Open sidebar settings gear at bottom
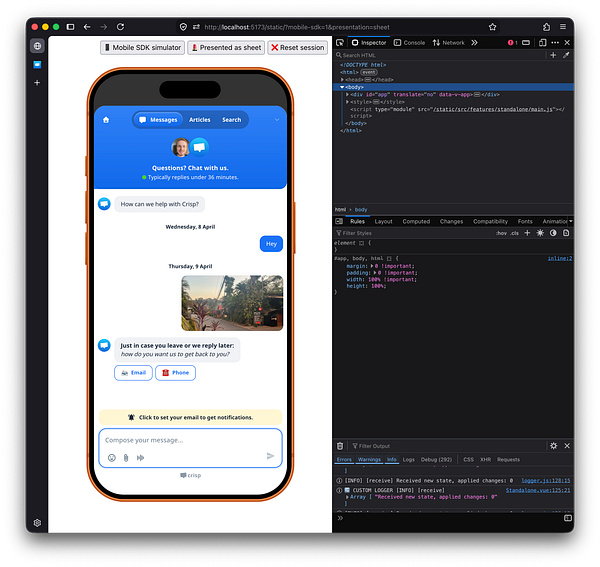600x567 pixels. (x=37, y=523)
